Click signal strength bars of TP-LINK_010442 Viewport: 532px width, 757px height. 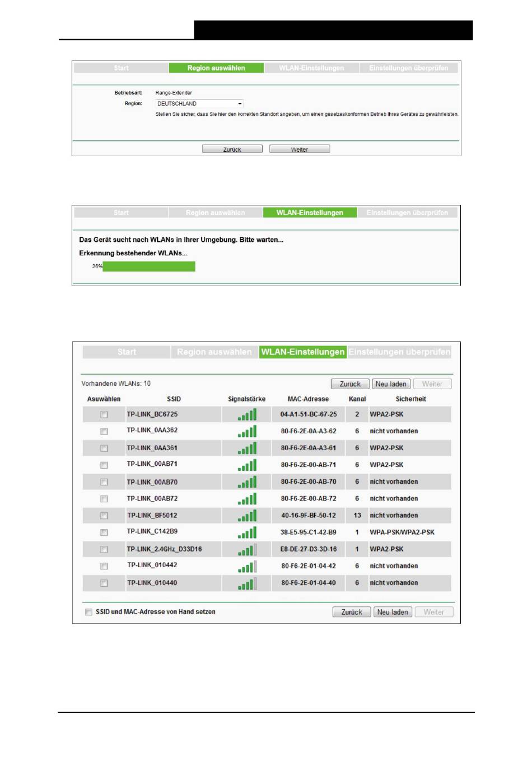point(247,566)
